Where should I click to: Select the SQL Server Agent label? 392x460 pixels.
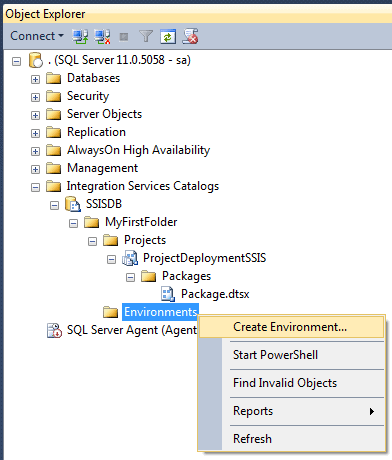(132, 330)
